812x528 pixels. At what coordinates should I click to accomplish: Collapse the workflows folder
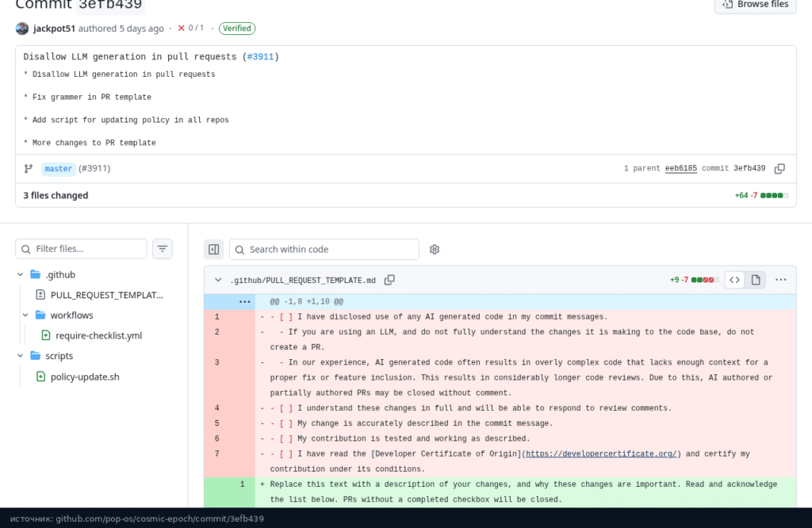tap(25, 316)
